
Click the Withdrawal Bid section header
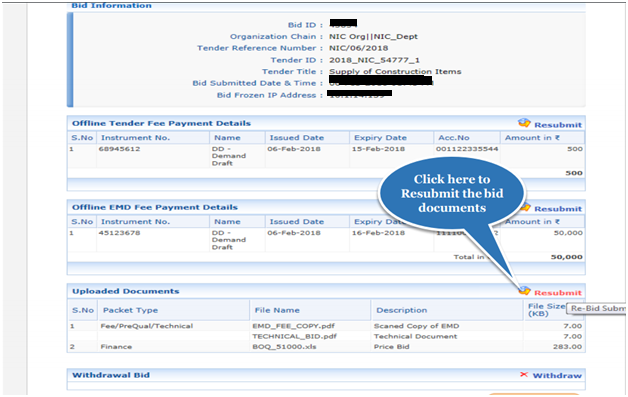tap(111, 375)
